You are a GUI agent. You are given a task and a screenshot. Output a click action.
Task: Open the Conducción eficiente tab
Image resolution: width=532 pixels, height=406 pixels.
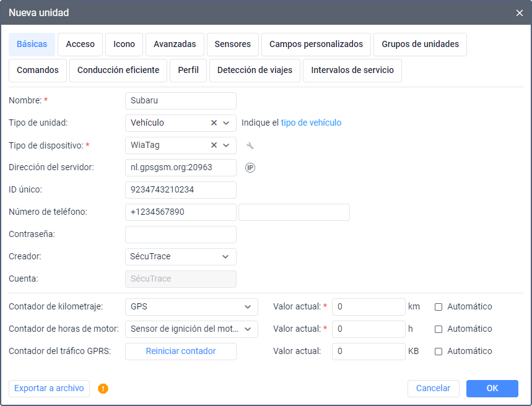click(x=118, y=71)
